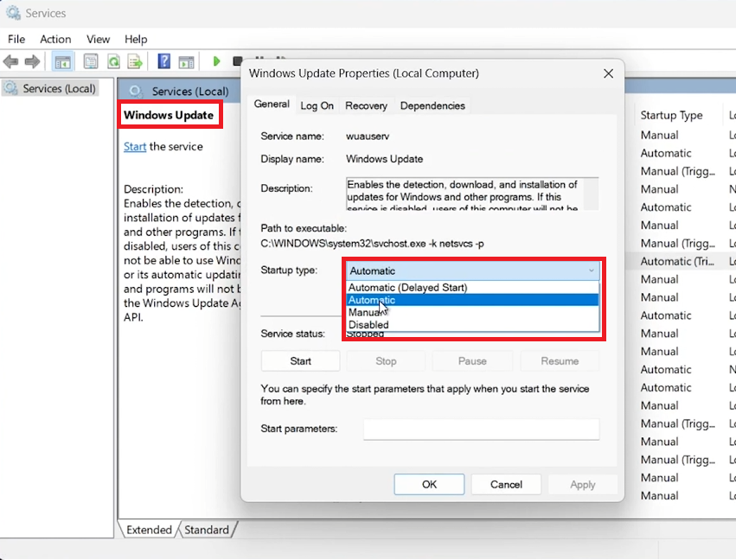The height and width of the screenshot is (560, 736).
Task: Click the Refresh toolbar icon
Action: pos(113,61)
